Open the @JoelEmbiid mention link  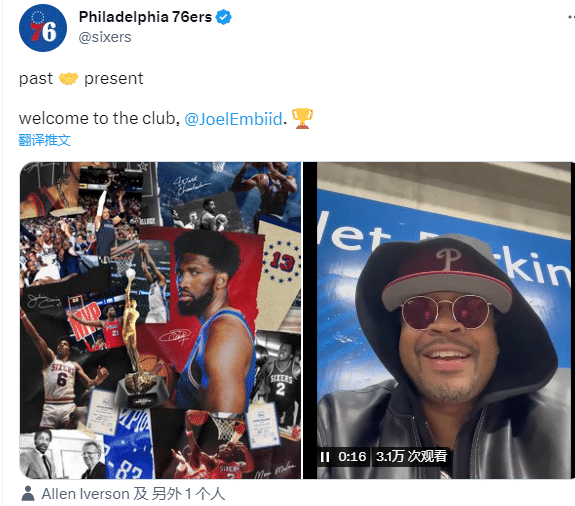pos(233,119)
